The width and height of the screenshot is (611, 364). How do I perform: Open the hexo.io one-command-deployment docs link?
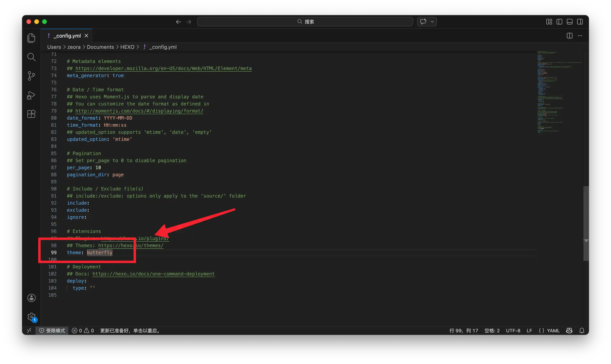153,274
